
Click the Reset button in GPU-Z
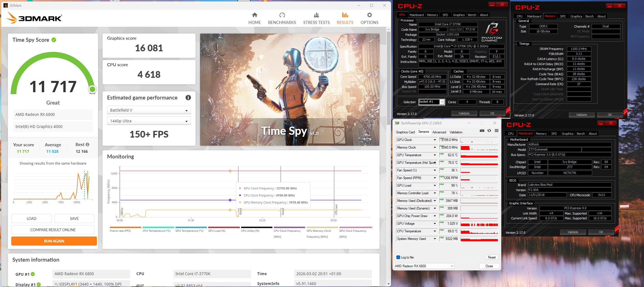[492, 257]
